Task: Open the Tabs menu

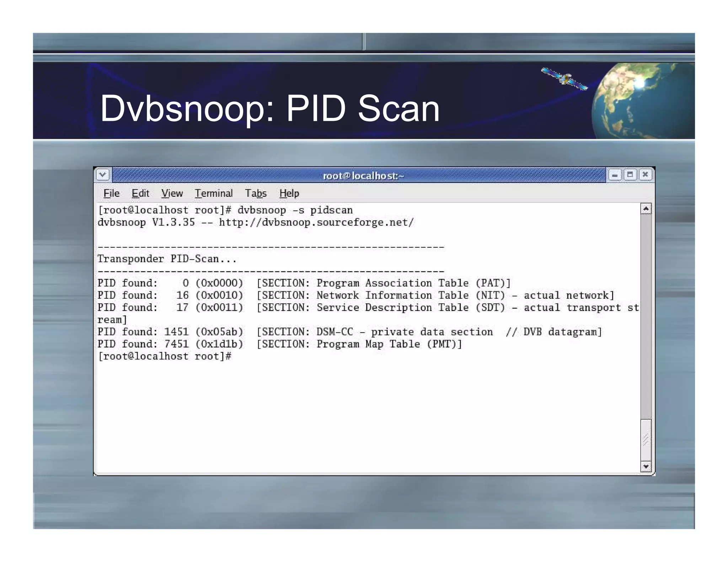Action: tap(256, 193)
